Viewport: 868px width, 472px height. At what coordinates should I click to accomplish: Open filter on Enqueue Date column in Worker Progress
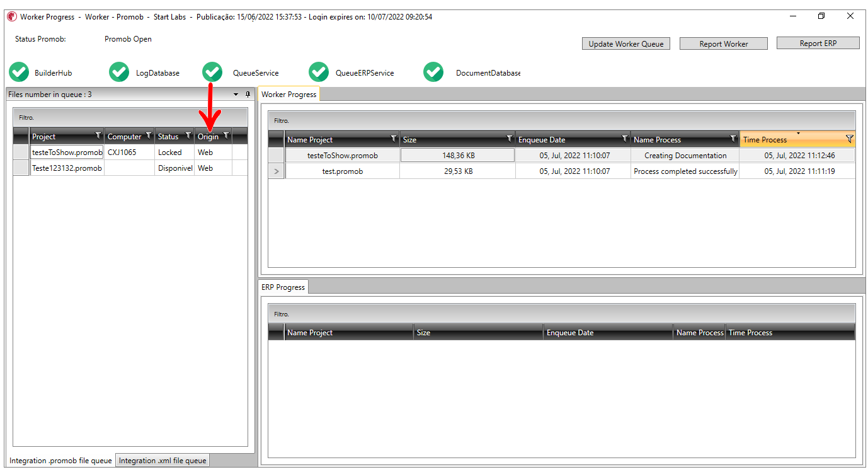point(625,139)
